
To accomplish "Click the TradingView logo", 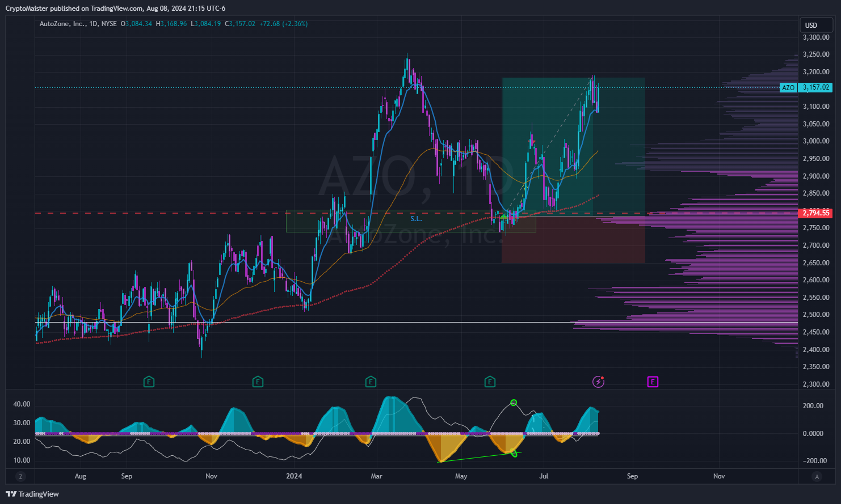I will [x=32, y=494].
